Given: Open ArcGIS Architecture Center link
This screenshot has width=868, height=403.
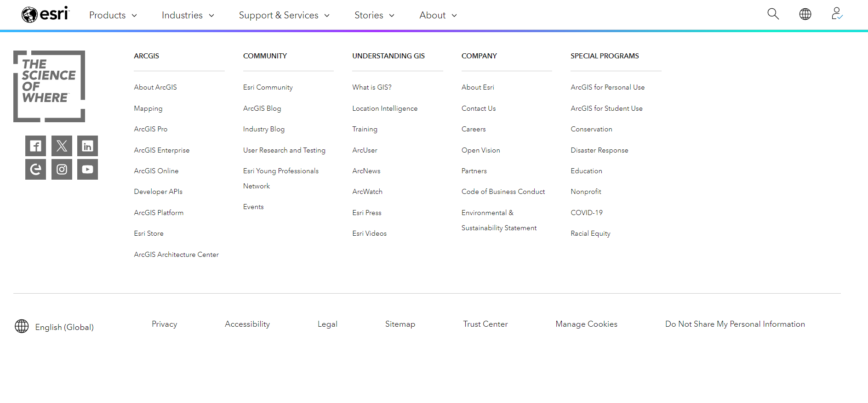Looking at the screenshot, I should click(177, 255).
